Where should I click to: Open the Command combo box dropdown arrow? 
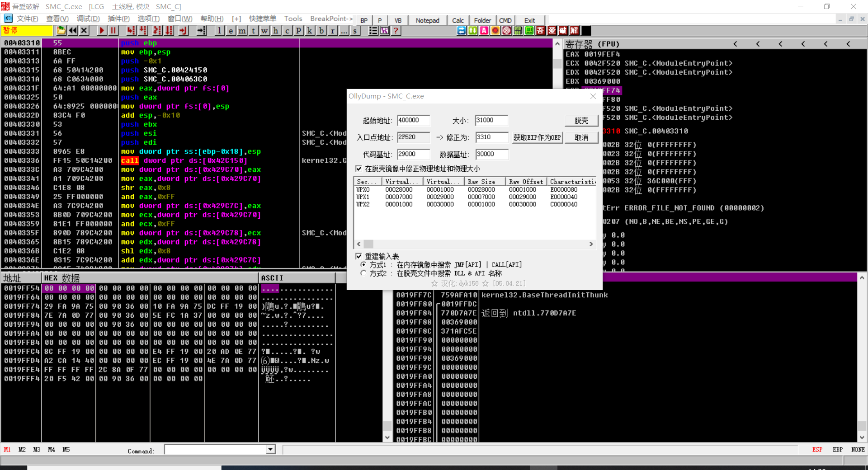(270, 450)
